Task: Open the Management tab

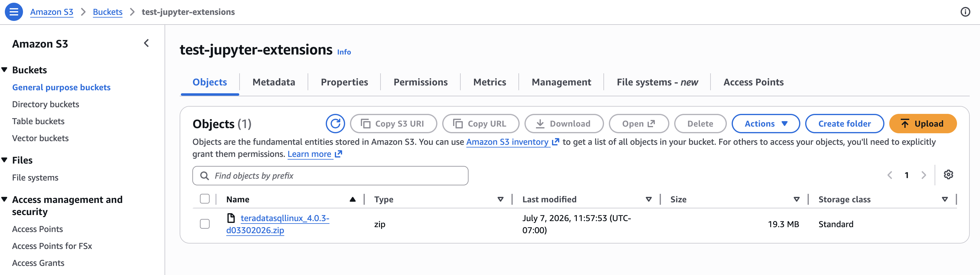Action: click(x=561, y=82)
